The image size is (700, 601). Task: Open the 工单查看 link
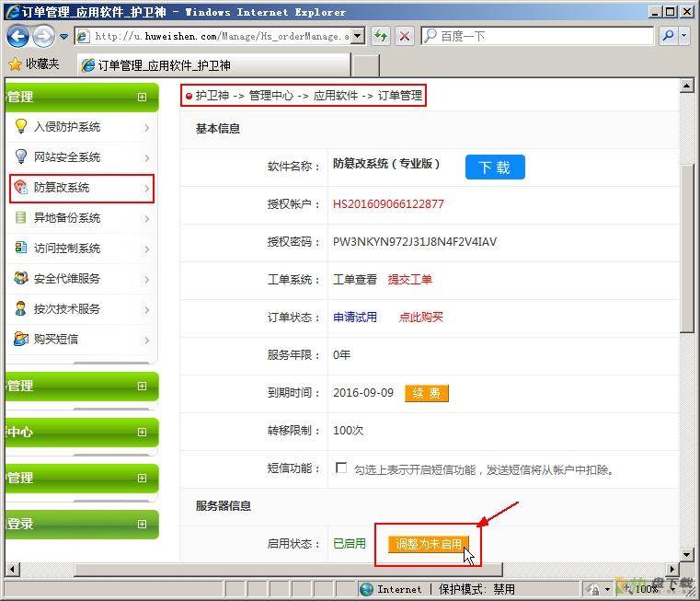355,280
